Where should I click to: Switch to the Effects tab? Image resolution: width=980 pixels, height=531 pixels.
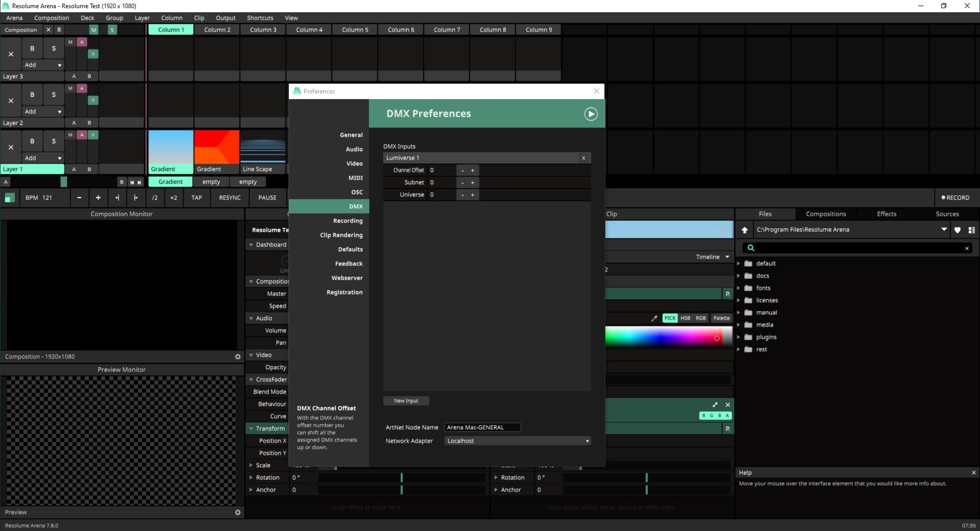(886, 214)
